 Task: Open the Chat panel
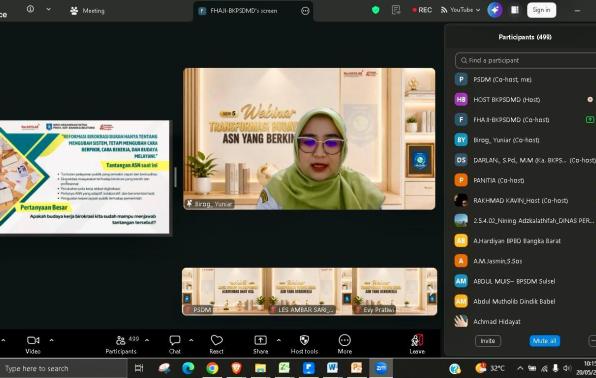click(x=175, y=345)
